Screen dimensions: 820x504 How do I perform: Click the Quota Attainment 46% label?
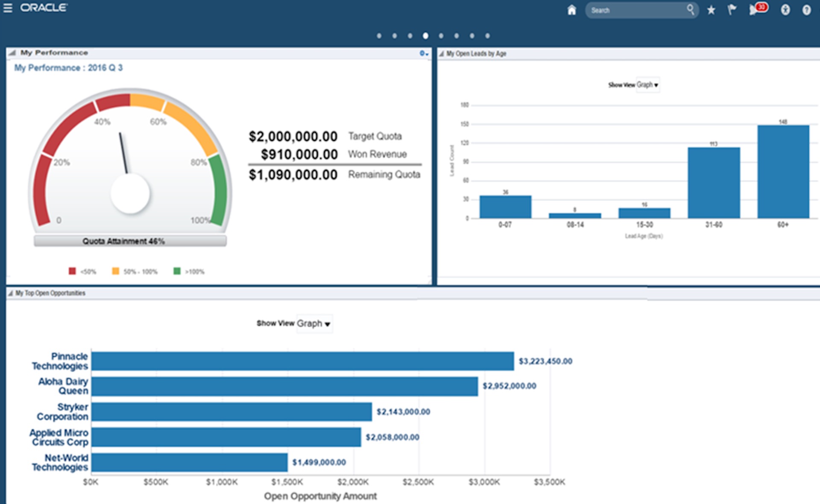[123, 241]
